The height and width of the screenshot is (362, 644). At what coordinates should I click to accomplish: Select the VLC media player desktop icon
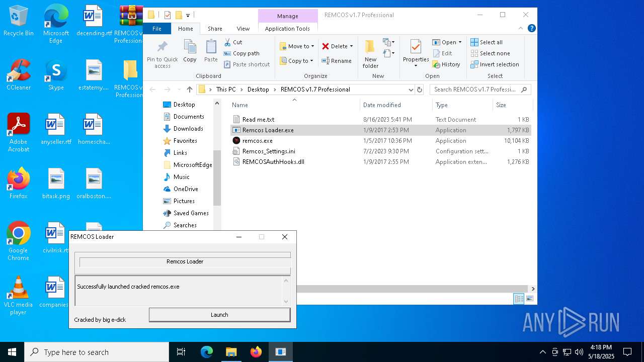[x=19, y=296]
